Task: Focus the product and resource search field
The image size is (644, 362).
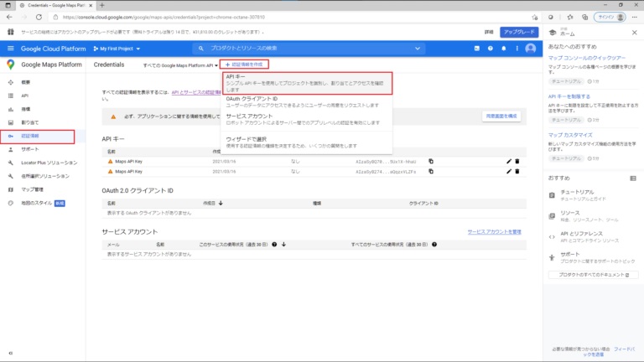Action: pyautogui.click(x=308, y=49)
